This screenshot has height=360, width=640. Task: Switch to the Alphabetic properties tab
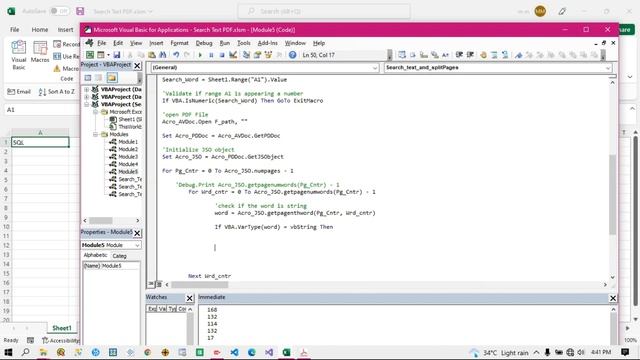(95, 255)
